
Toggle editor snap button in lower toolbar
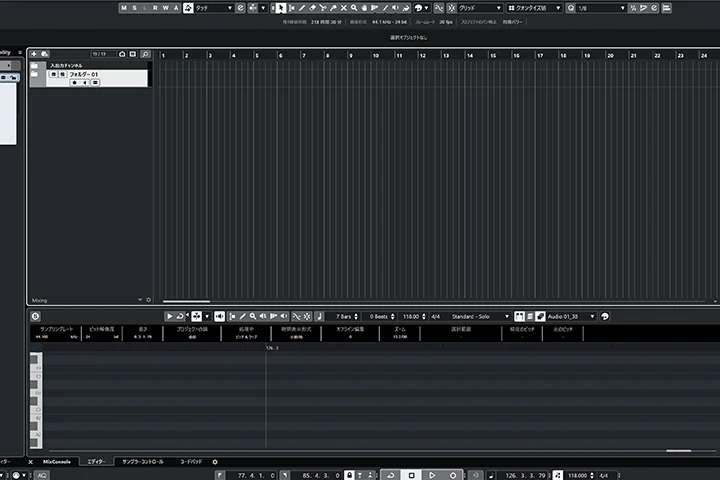(307, 316)
